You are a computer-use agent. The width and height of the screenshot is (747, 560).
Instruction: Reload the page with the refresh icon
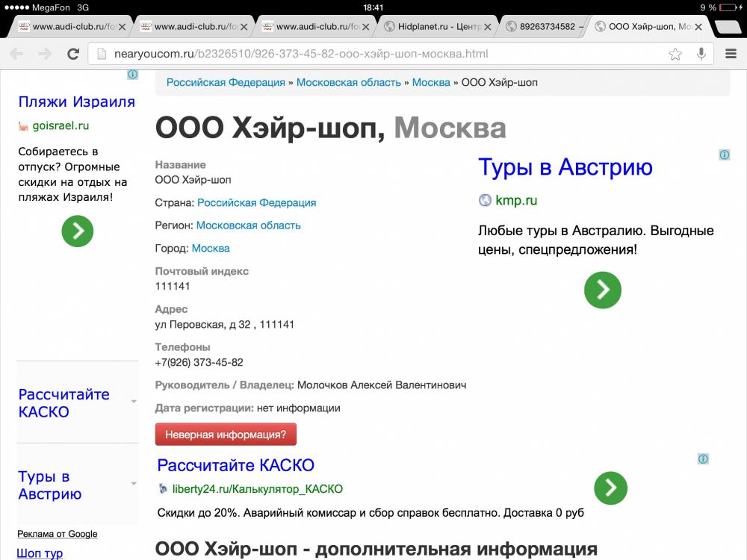pyautogui.click(x=73, y=54)
